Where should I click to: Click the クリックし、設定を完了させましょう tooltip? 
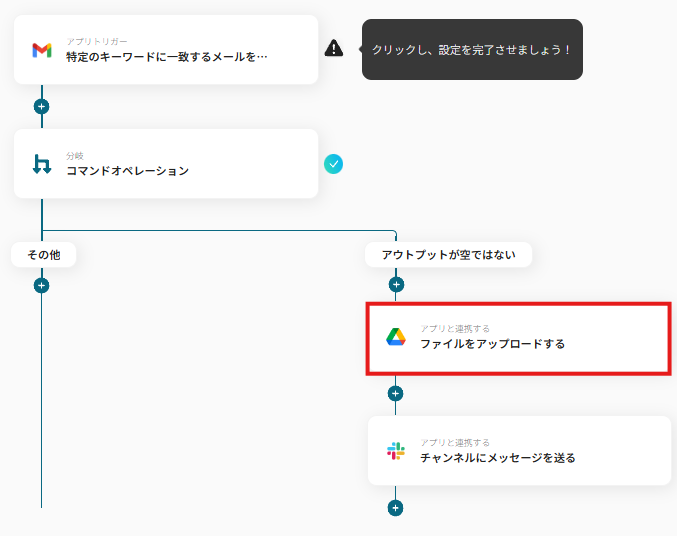(x=472, y=49)
